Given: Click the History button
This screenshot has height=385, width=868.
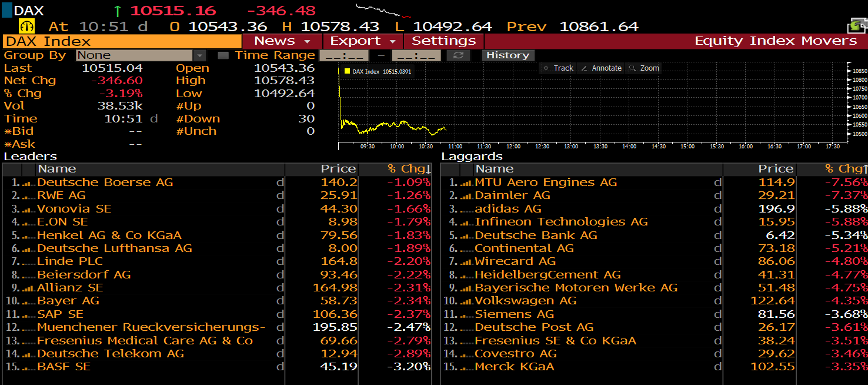Looking at the screenshot, I should pyautogui.click(x=508, y=55).
